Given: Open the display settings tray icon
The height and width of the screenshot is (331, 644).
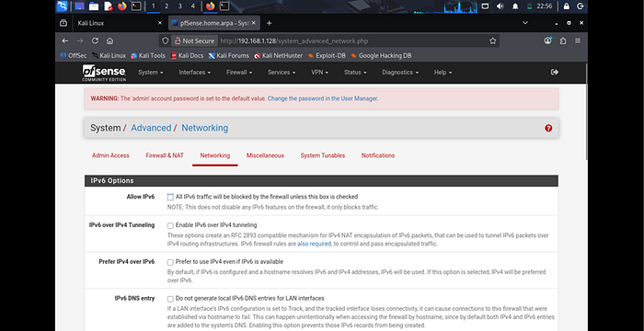Looking at the screenshot, I should 485,6.
